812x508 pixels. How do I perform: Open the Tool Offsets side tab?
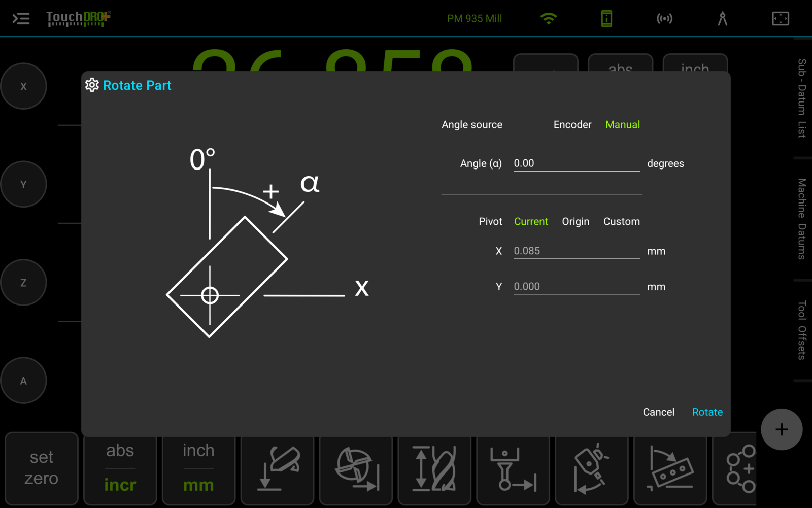coord(802,330)
